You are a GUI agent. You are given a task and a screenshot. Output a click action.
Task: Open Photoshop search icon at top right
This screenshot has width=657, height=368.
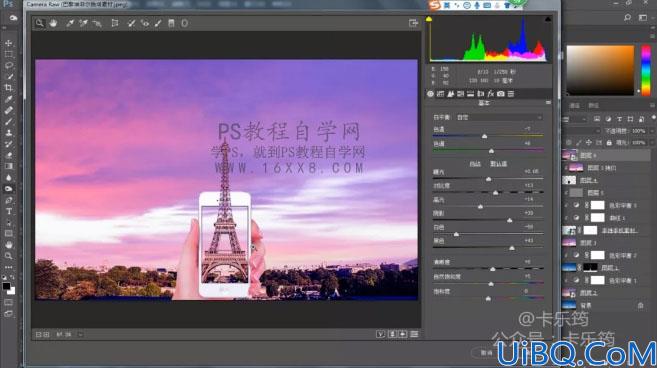tap(627, 18)
